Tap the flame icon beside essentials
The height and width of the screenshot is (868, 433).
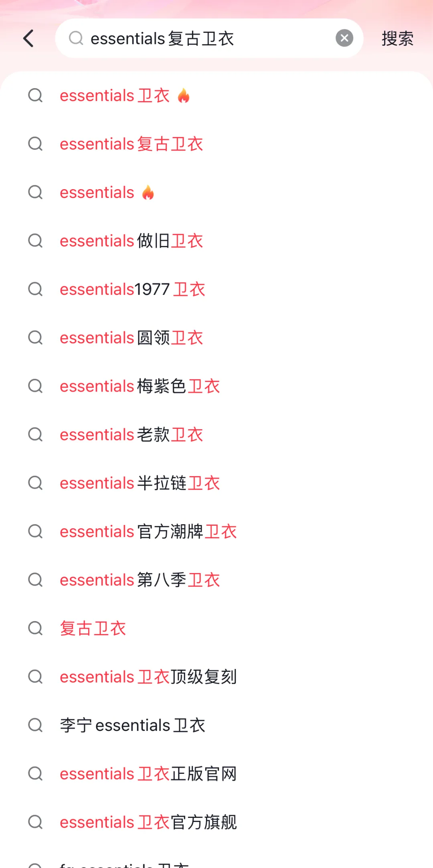tap(148, 192)
